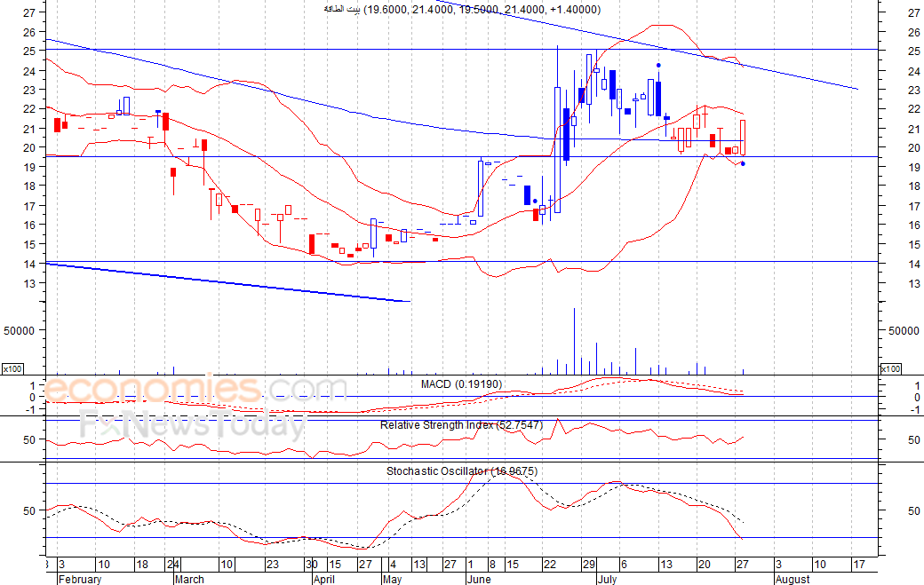This screenshot has width=924, height=585.
Task: Click the last red hollow candlestick
Action: pyautogui.click(x=743, y=138)
